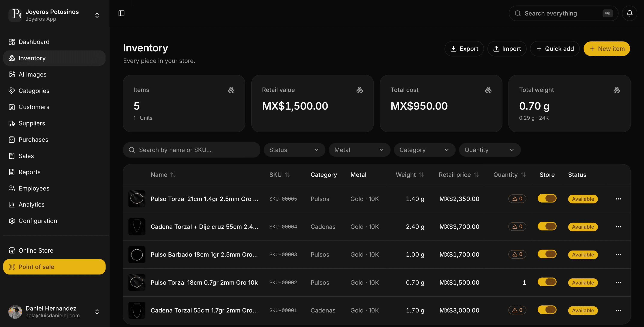This screenshot has height=327, width=644.
Task: Expand the Daniel Hernandez account menu
Action: (97, 312)
